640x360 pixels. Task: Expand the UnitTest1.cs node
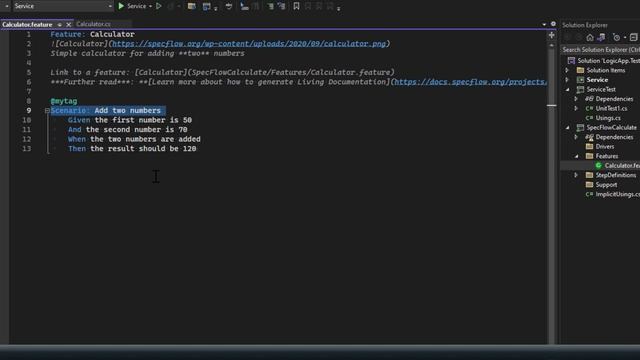coord(576,108)
